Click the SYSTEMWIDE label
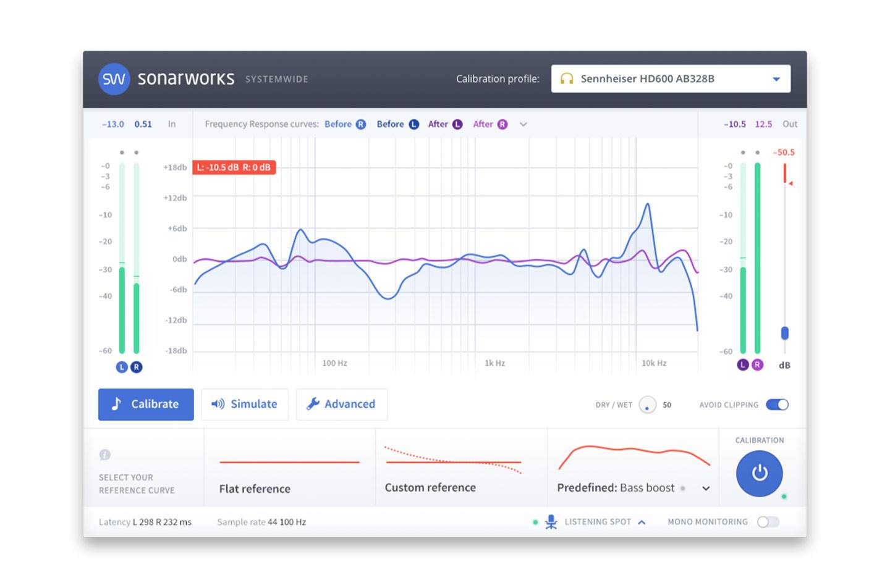 point(277,79)
